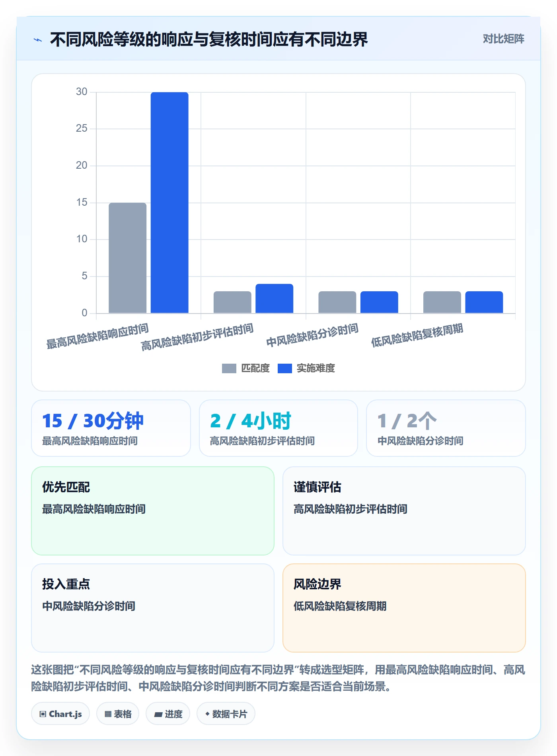Click the grid icon in 表格 tag
557x756 pixels.
pos(108,714)
